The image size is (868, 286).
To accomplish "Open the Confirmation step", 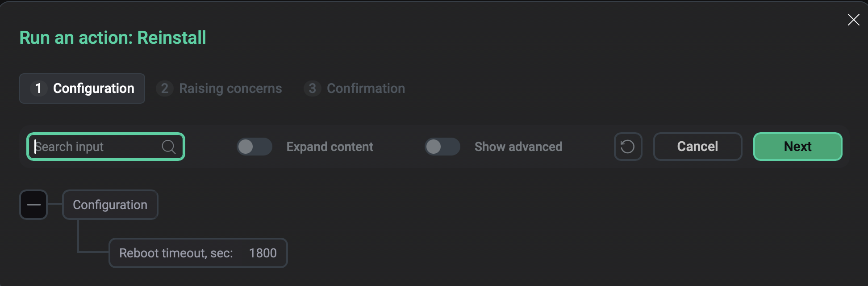I will pyautogui.click(x=354, y=88).
